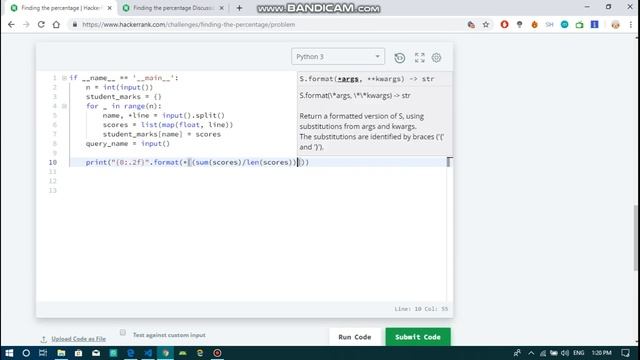Click line 2 reading n = int(input())
The image size is (640, 360).
coord(119,87)
